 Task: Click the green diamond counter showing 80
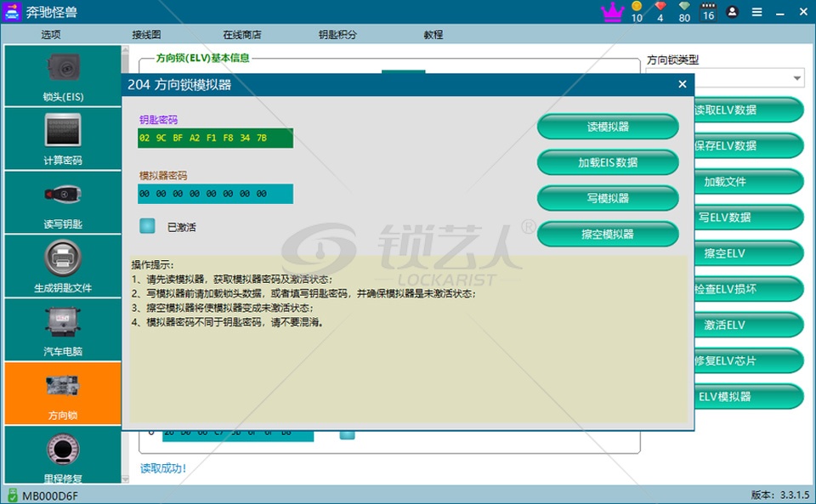684,12
